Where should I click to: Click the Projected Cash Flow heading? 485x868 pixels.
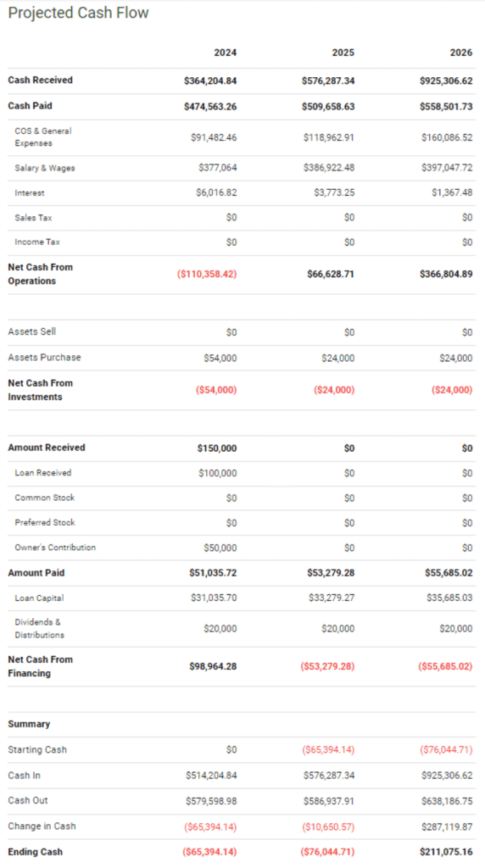click(78, 14)
